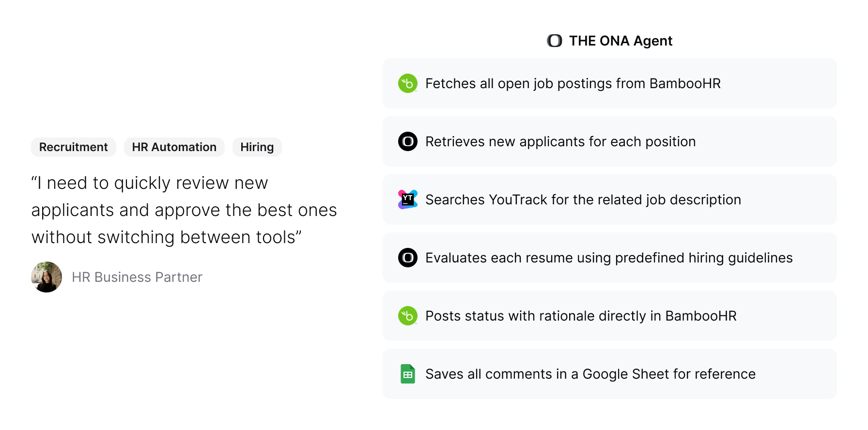
Task: Click the Fetches all open job postings step
Action: tap(573, 83)
